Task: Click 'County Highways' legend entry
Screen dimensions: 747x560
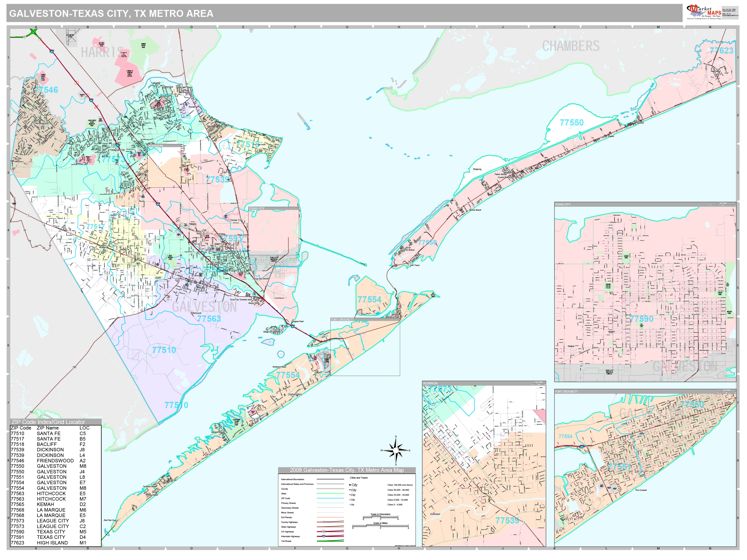Action: [289, 522]
